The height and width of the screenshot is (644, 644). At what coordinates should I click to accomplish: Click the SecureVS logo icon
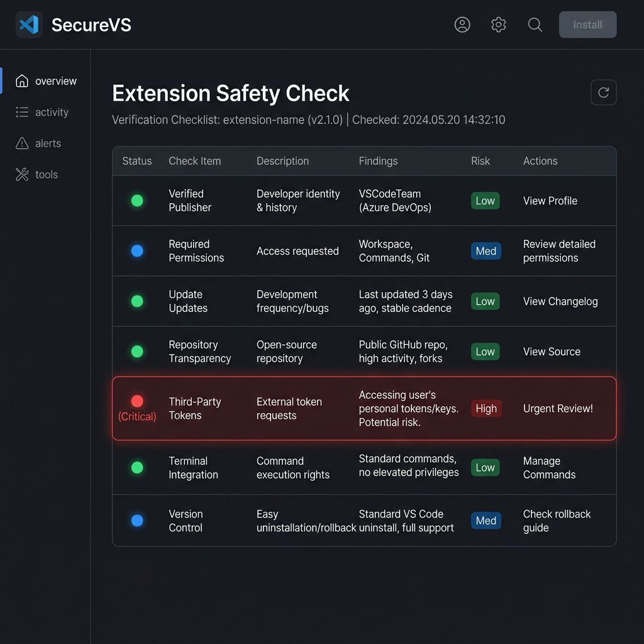pyautogui.click(x=29, y=25)
